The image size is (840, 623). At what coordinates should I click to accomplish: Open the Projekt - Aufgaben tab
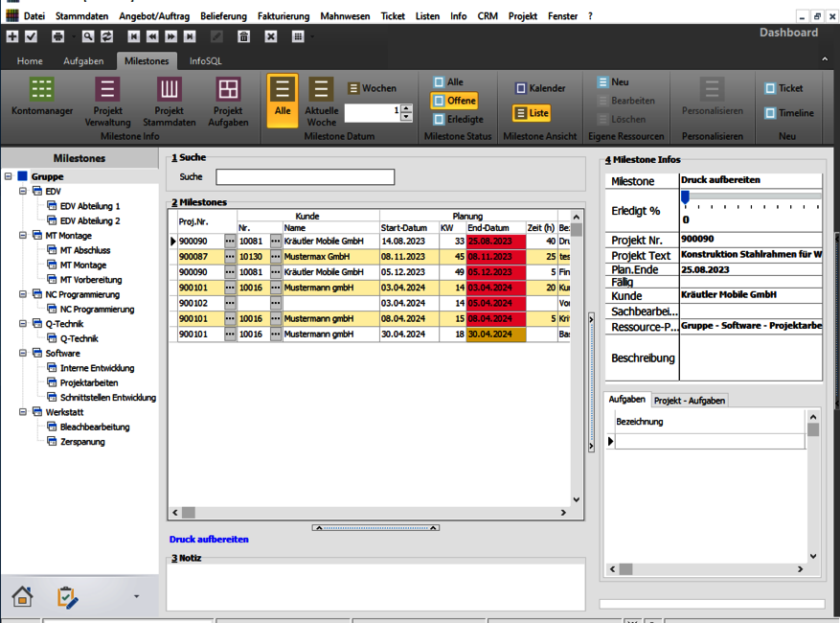690,400
